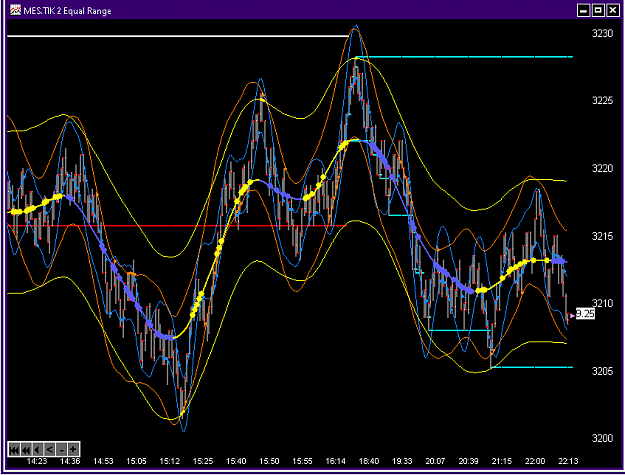
Task: Click the 3215 price axis label
Action: (x=602, y=236)
